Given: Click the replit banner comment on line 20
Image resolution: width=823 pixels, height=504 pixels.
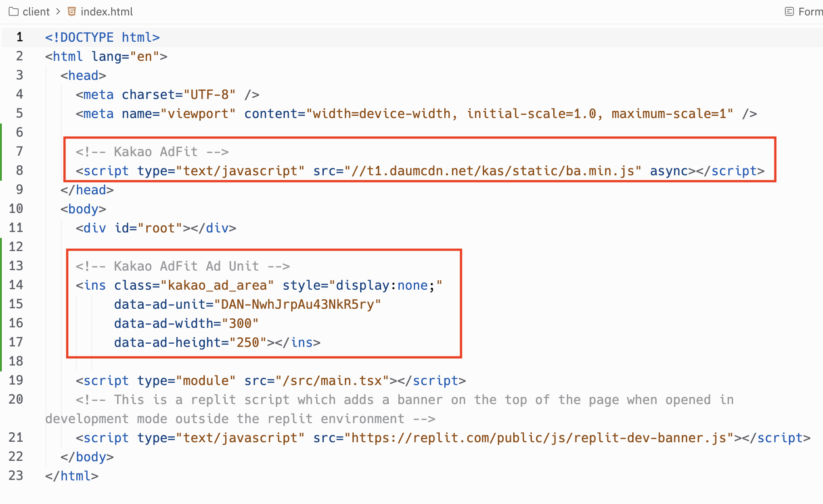Looking at the screenshot, I should [390, 409].
